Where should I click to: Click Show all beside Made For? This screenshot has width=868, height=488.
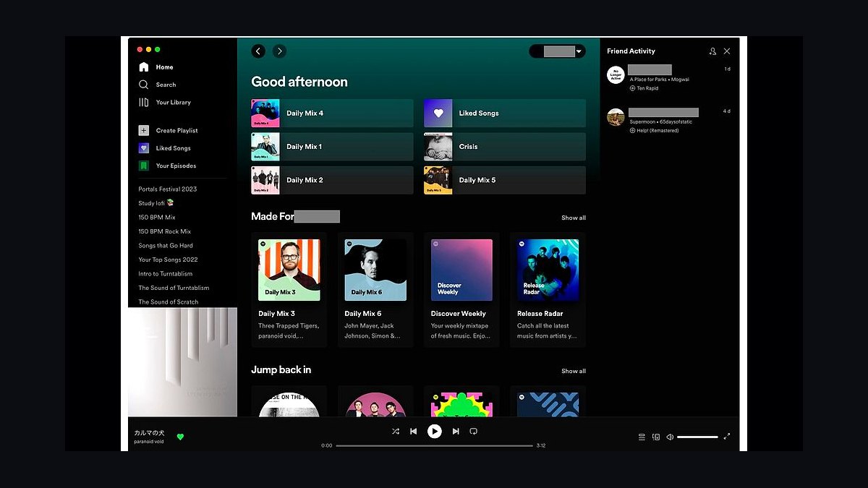(x=574, y=218)
